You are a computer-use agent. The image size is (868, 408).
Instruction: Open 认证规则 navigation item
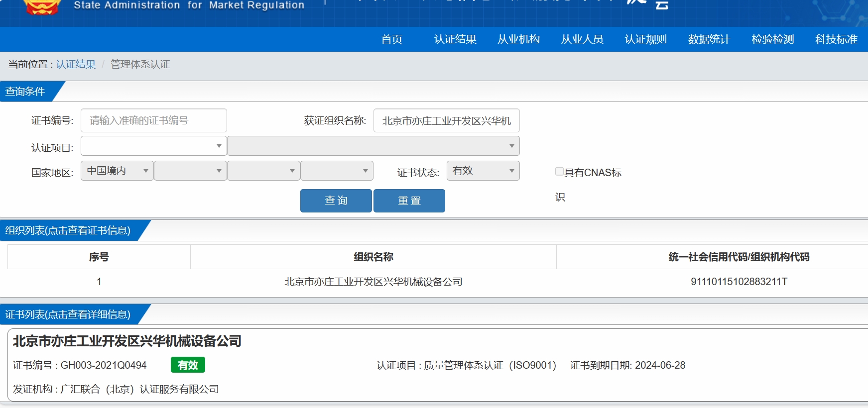(645, 39)
